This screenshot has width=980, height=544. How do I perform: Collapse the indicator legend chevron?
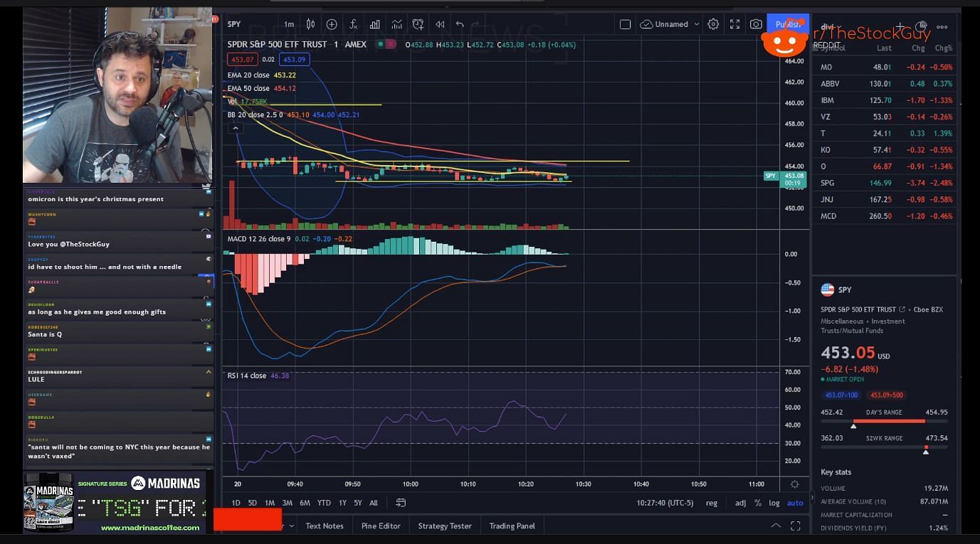[x=234, y=128]
